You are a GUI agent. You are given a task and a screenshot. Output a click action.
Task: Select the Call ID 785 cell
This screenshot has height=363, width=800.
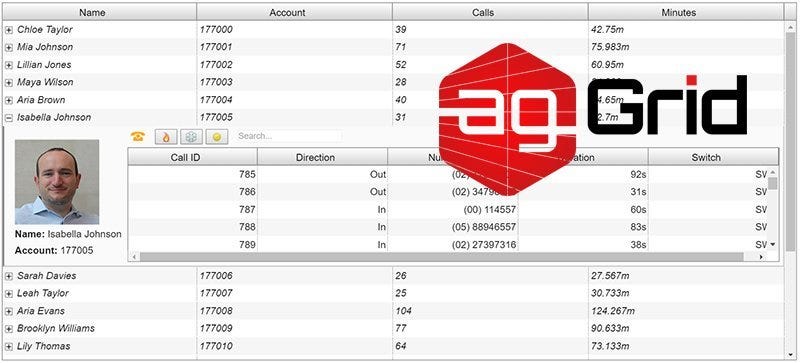click(x=192, y=175)
